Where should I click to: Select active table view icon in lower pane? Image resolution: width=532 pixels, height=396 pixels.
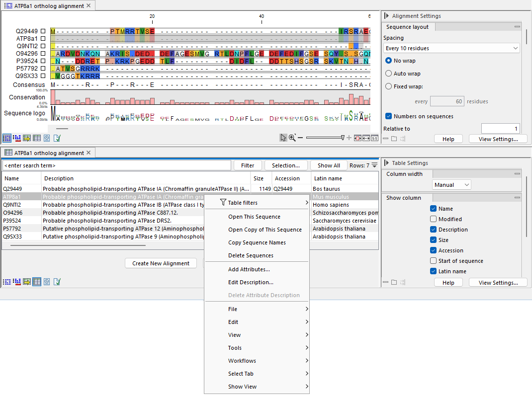[37, 282]
